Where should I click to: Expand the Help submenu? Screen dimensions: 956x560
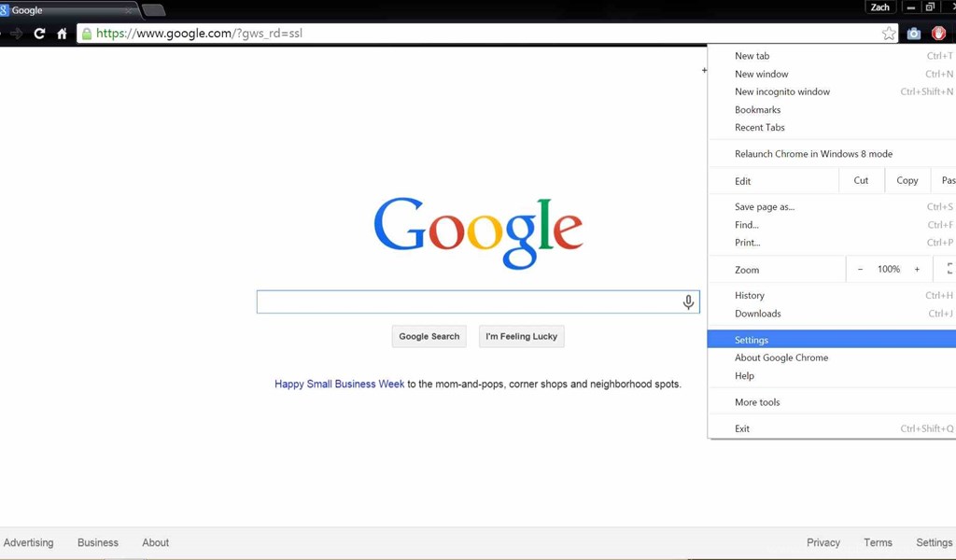point(832,376)
